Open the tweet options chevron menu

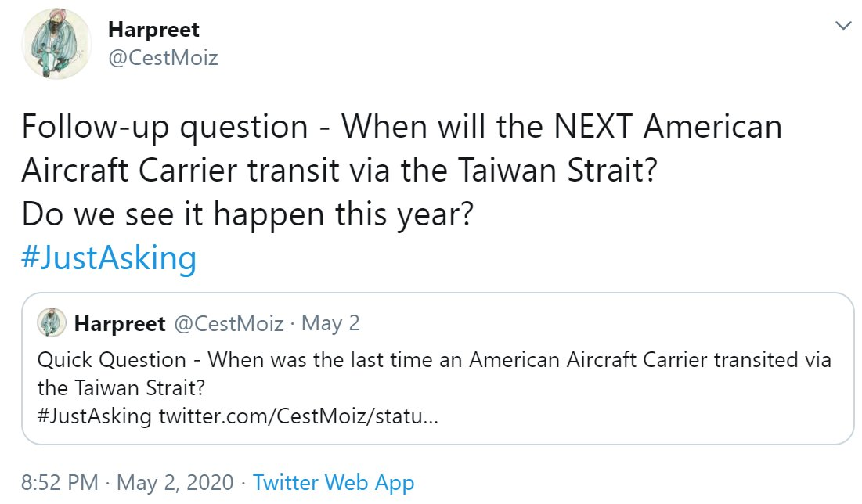[x=843, y=27]
